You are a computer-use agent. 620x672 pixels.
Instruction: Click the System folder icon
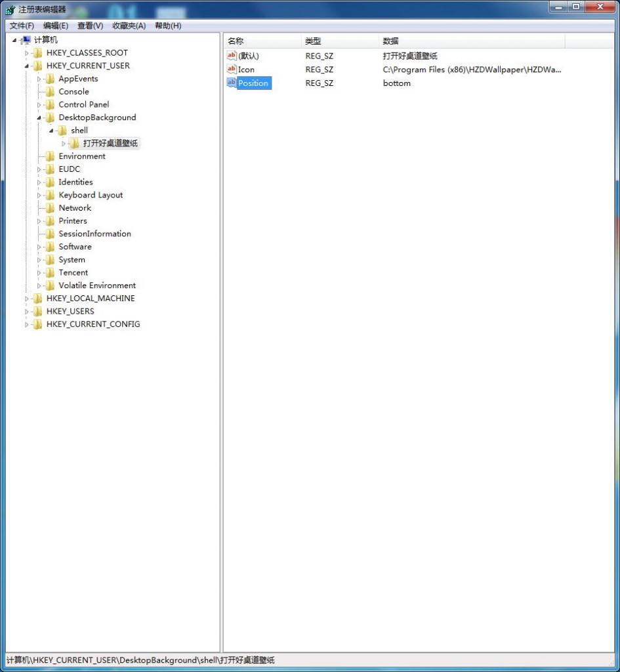point(50,260)
